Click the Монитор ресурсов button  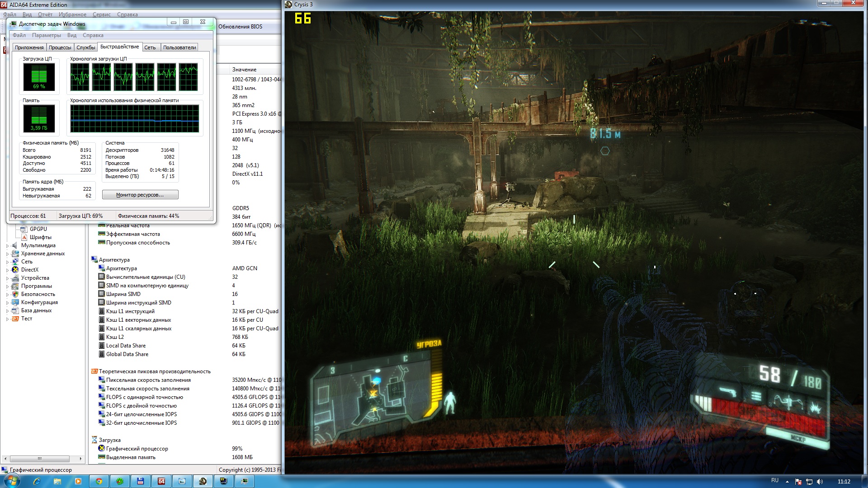[x=140, y=195]
